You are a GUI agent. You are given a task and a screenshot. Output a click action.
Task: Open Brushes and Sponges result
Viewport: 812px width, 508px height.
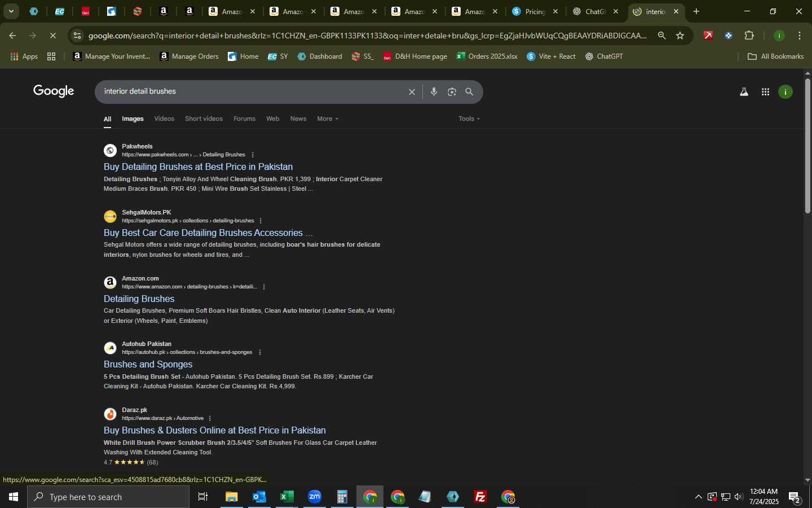pos(148,365)
